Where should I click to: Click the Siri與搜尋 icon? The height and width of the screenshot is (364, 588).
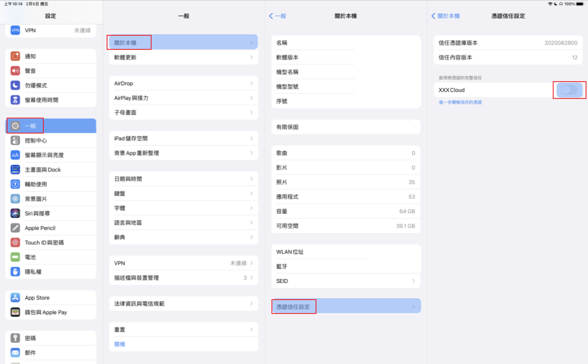15,213
